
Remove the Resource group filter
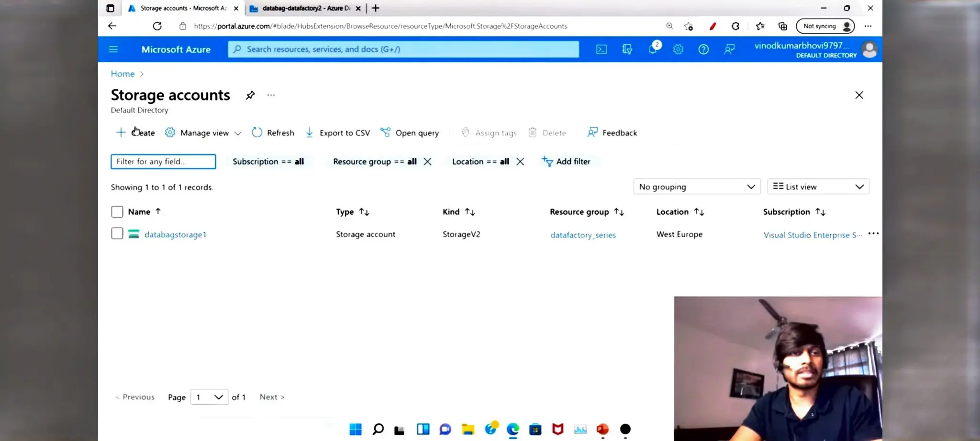click(x=427, y=162)
